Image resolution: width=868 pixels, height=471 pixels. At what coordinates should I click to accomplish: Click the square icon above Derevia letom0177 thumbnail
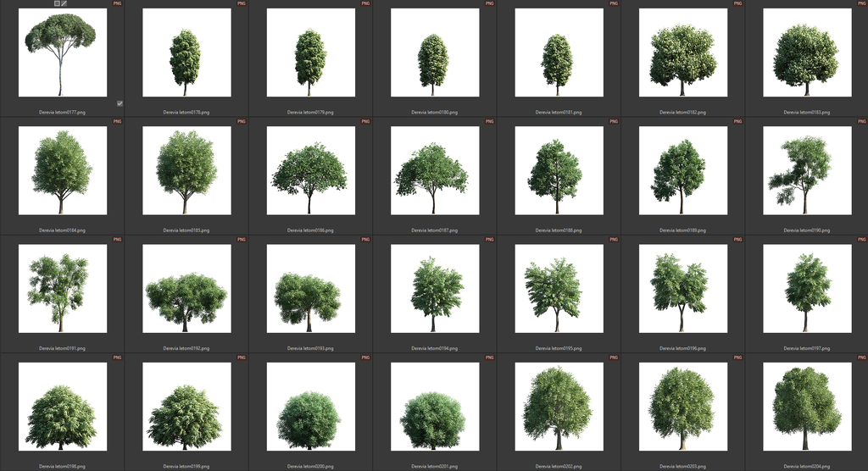tap(57, 3)
